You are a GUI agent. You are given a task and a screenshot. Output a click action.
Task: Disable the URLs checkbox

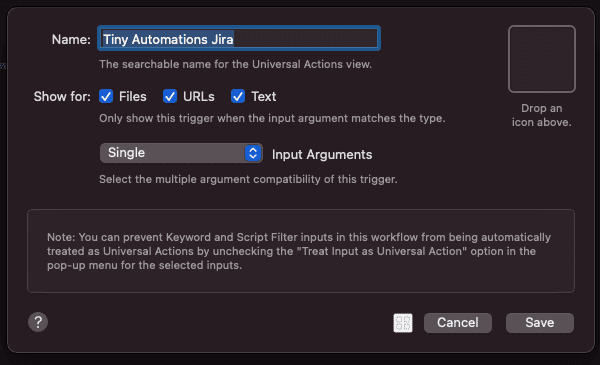point(170,96)
